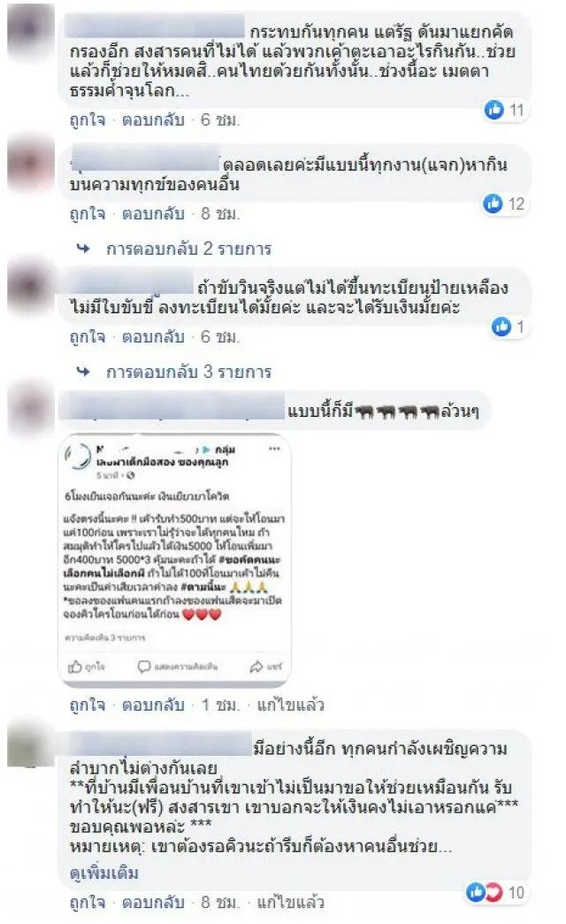Expand การตอบกลับ 2 รายการ replies
Image resolution: width=566 pixels, height=924 pixels.
click(188, 249)
